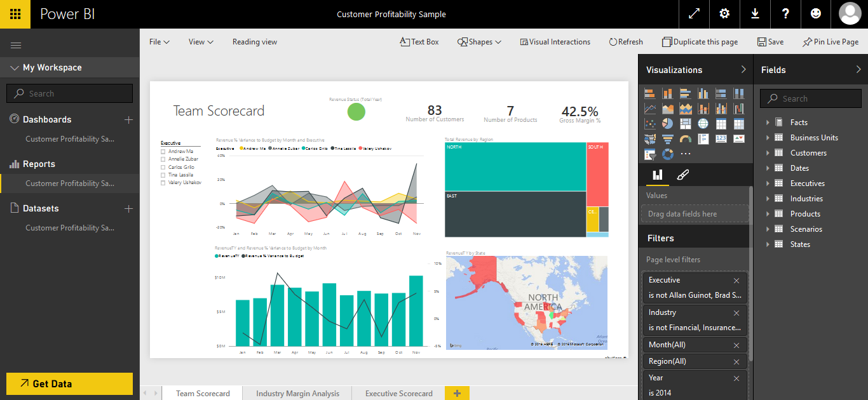This screenshot has width=868, height=400.
Task: Select the KPI visualization icon
Action: (738, 139)
